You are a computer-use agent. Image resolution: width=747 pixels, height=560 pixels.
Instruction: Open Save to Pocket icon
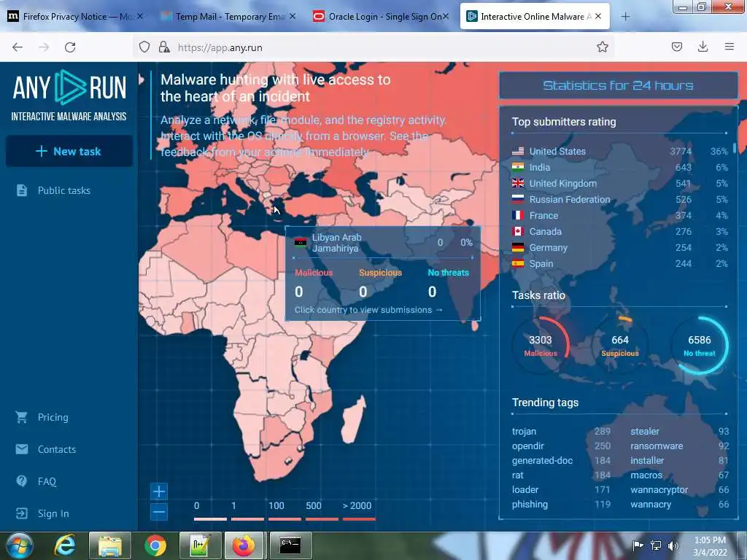[x=677, y=47]
